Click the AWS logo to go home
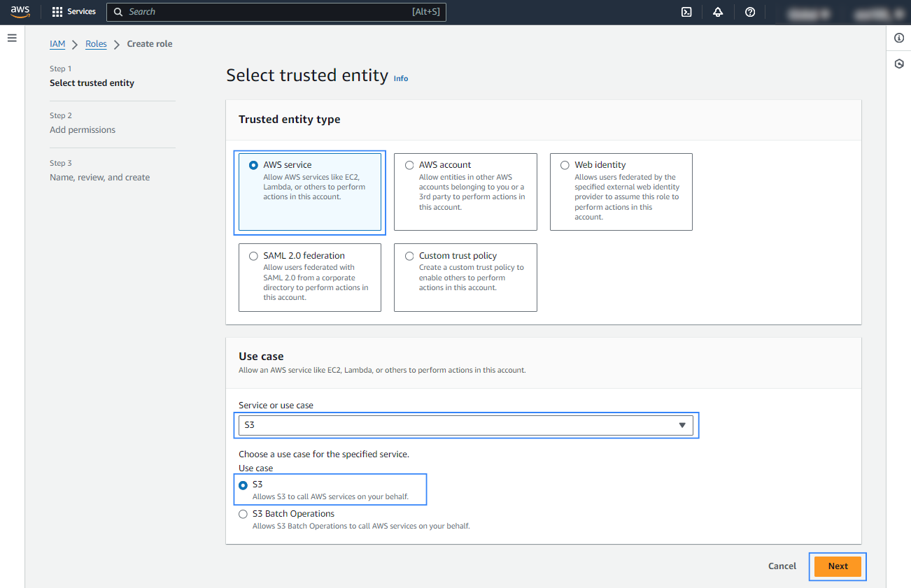 19,11
